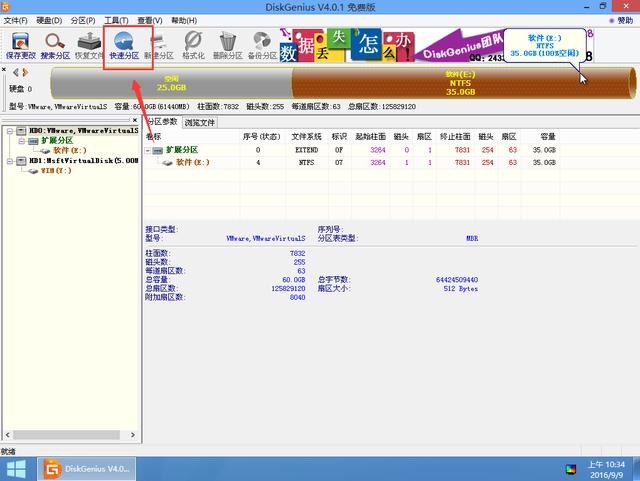Click the 125829120 total sectors value
Image resolution: width=640 pixels, height=481 pixels.
pos(288,289)
